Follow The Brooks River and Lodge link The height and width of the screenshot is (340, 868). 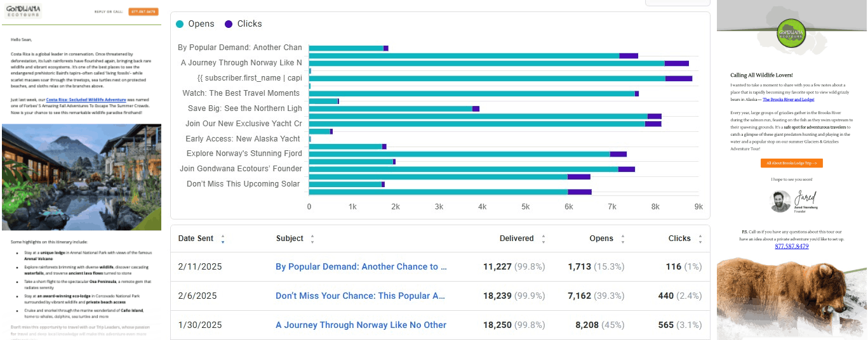(x=788, y=100)
